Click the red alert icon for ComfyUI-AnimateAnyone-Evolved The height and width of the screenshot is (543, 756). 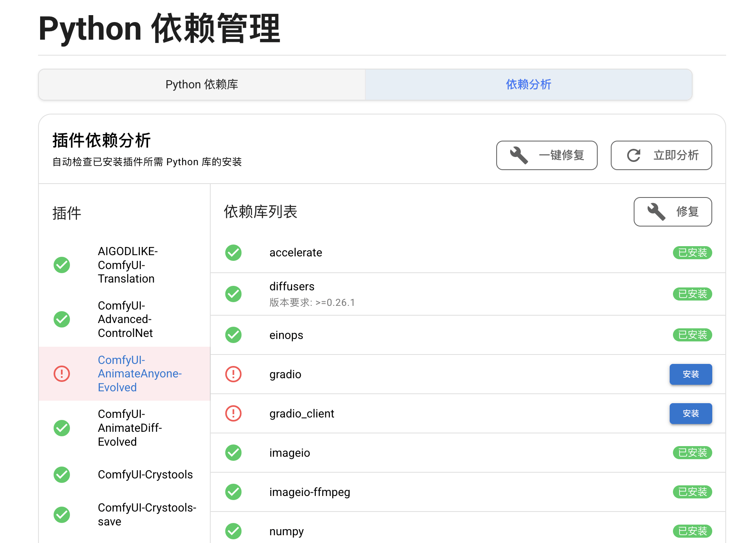point(62,374)
